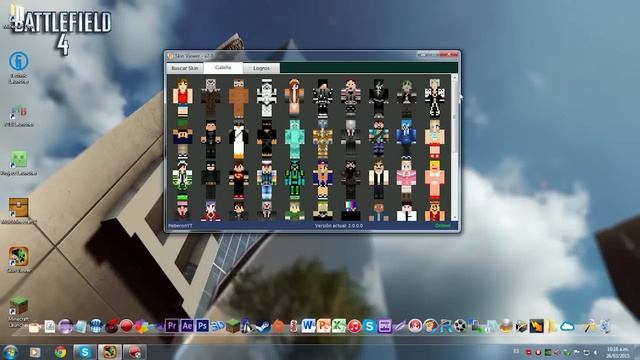The image size is (640, 360).
Task: Select the golden armor skin thumbnail
Action: click(x=322, y=139)
